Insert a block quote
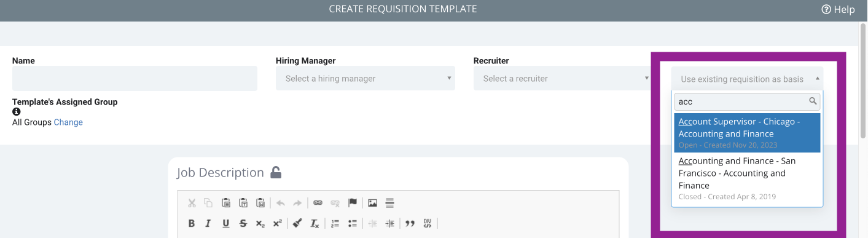This screenshot has width=868, height=238. 410,223
